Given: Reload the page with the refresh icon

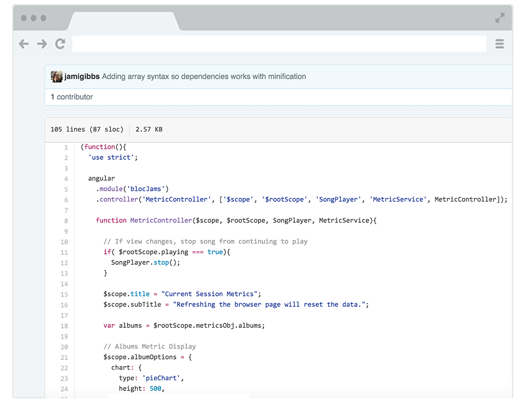Looking at the screenshot, I should 60,44.
